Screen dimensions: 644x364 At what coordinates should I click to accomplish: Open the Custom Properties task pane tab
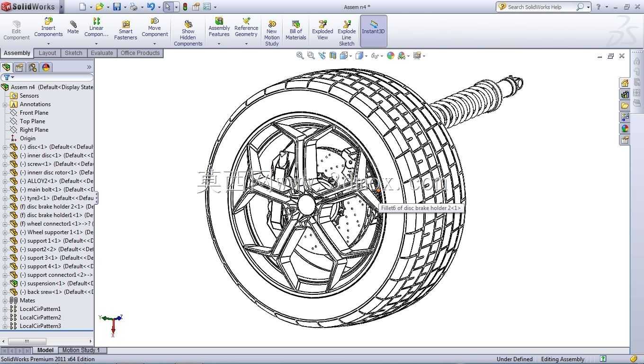(625, 140)
